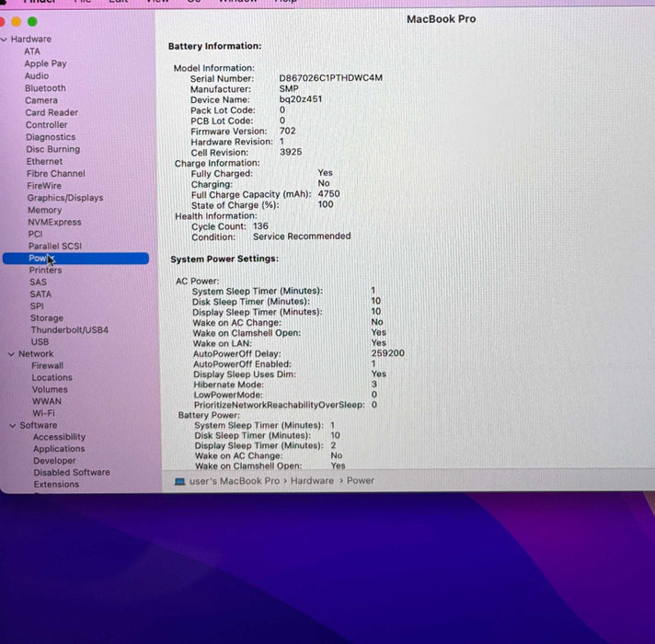Click the MacBook Pro window title

click(x=442, y=19)
